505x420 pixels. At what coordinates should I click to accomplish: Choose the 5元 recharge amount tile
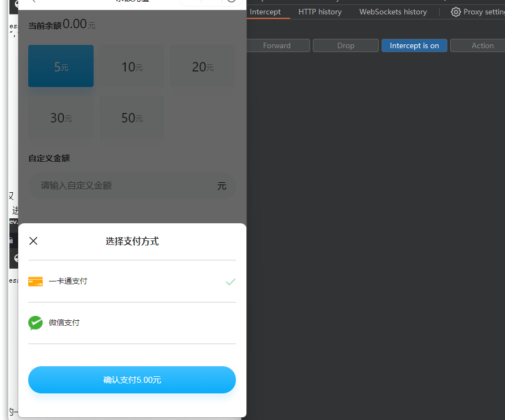pyautogui.click(x=61, y=66)
